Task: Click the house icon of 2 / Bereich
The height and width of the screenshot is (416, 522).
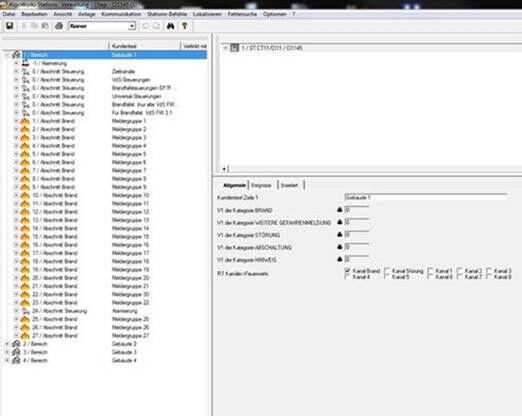Action: (x=16, y=344)
